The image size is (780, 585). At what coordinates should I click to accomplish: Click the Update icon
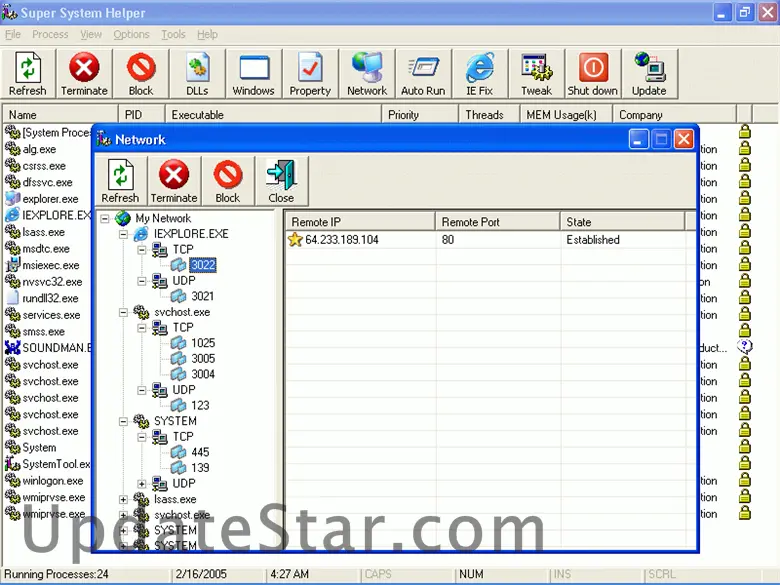pos(649,75)
